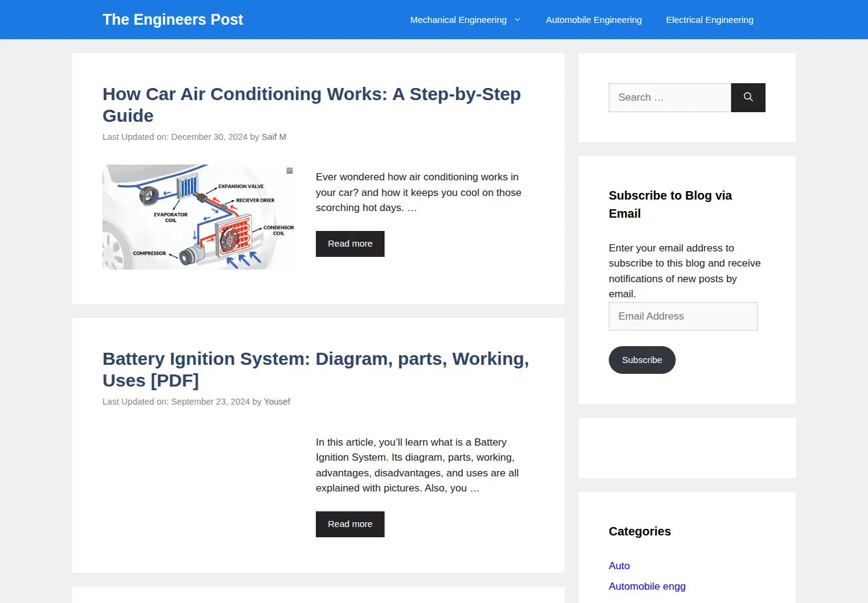Click the date December 30, 2024
868x603 pixels.
(x=209, y=137)
